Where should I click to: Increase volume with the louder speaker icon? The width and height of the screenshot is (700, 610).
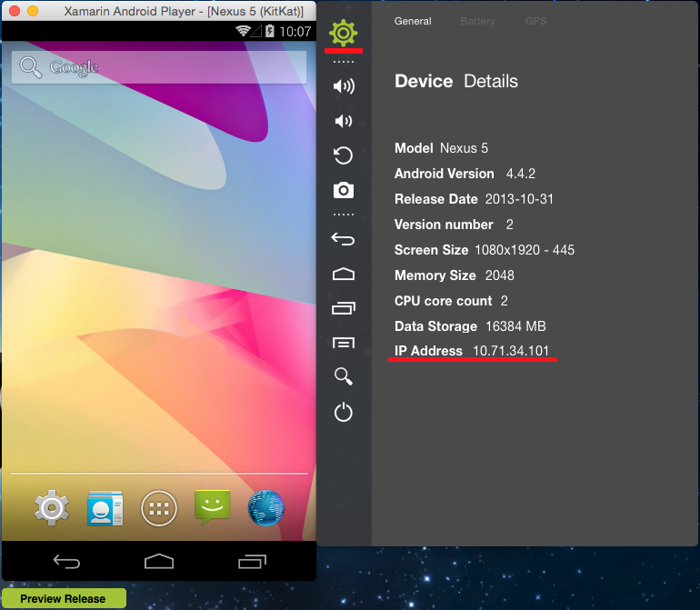coord(344,85)
